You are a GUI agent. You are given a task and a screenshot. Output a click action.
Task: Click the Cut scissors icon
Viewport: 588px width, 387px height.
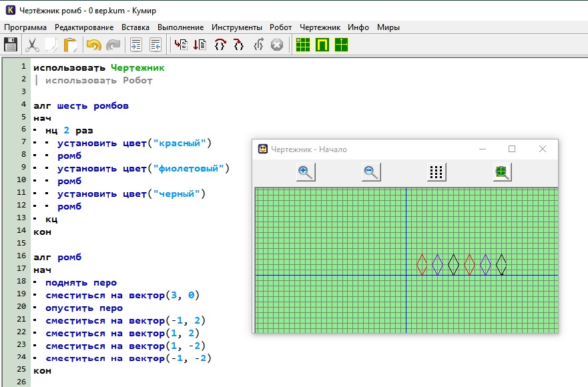32,45
